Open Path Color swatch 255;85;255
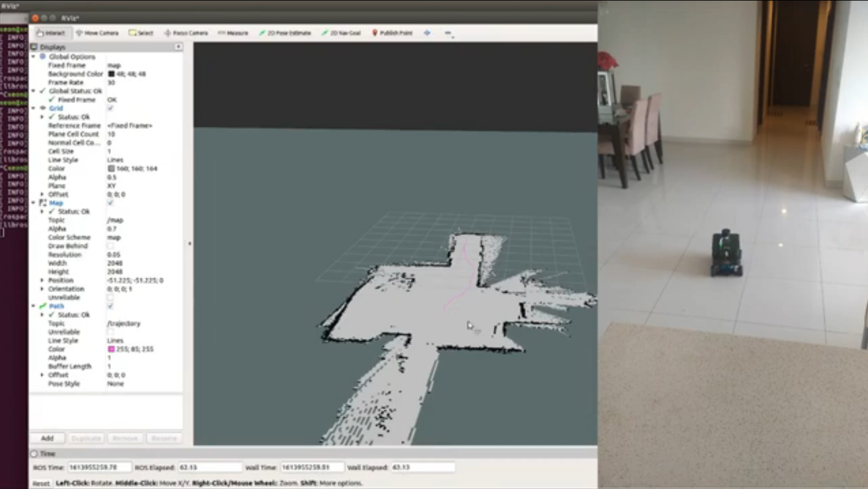This screenshot has width=868, height=489. 111,349
